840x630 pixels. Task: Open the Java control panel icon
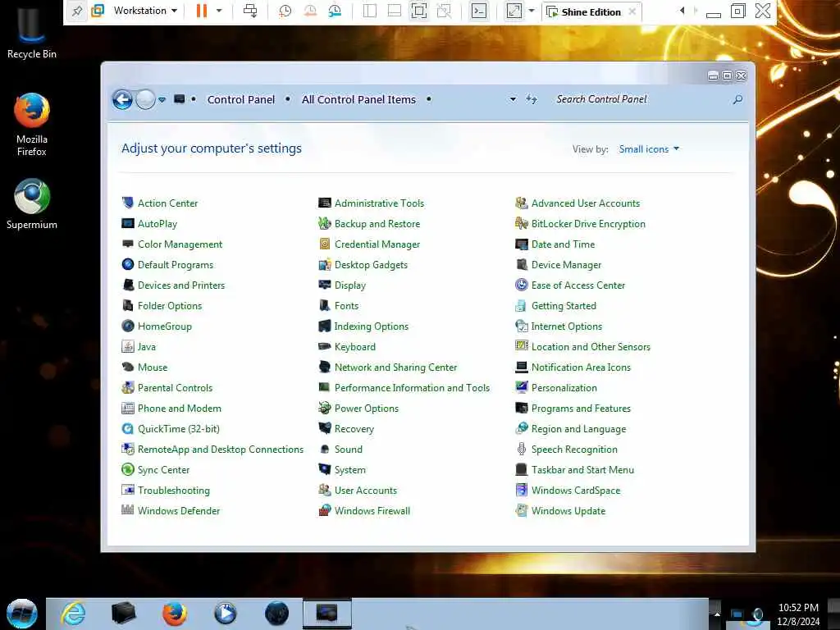[127, 347]
